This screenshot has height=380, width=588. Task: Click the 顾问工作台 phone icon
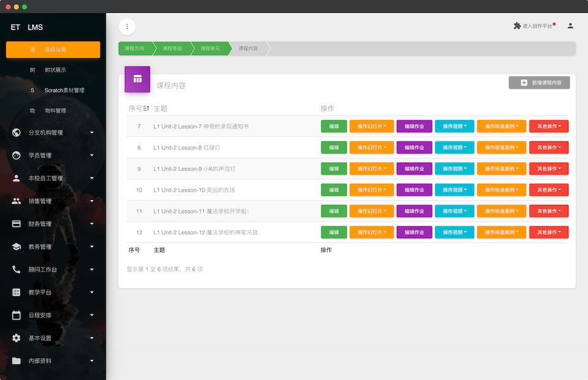coord(17,269)
